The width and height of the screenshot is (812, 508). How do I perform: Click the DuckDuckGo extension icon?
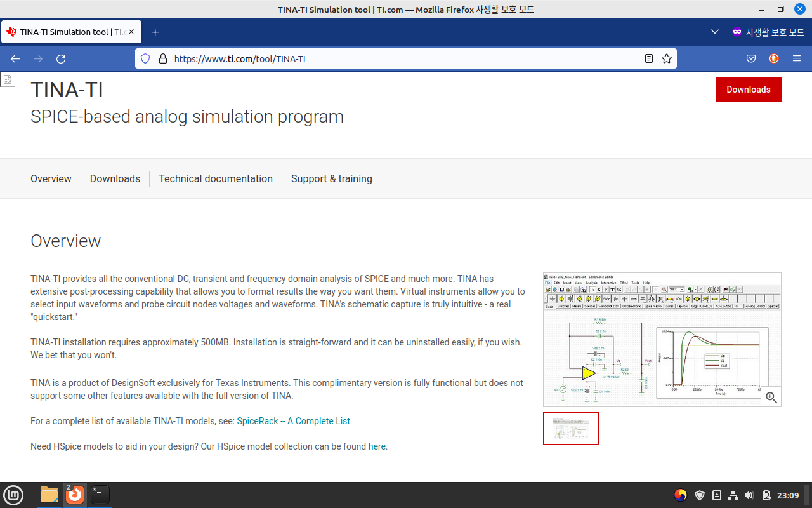[774, 58]
